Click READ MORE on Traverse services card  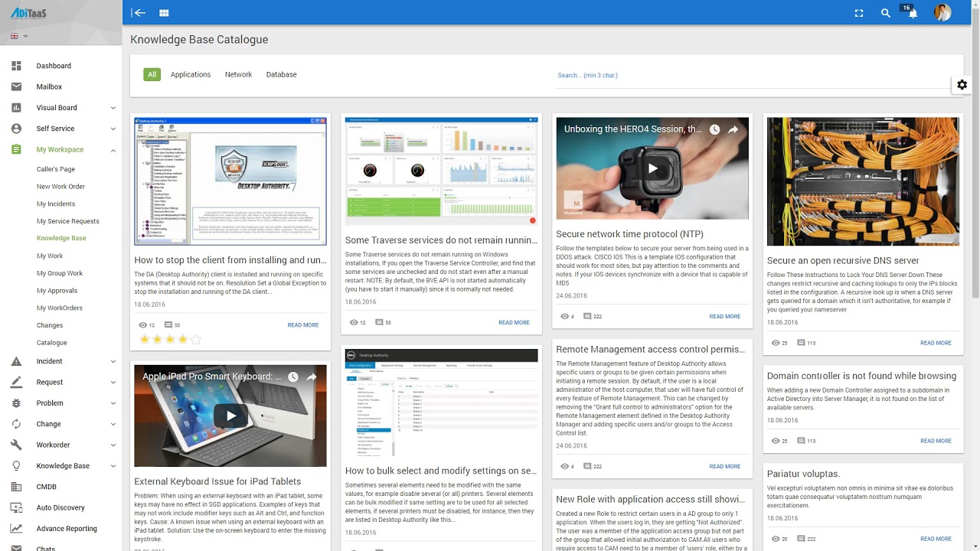[514, 322]
